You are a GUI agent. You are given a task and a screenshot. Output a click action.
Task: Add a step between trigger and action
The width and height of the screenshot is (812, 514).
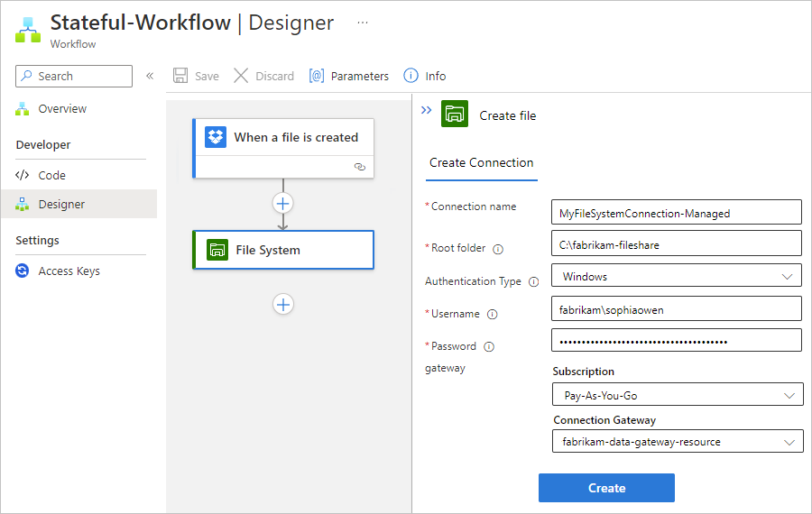click(283, 203)
